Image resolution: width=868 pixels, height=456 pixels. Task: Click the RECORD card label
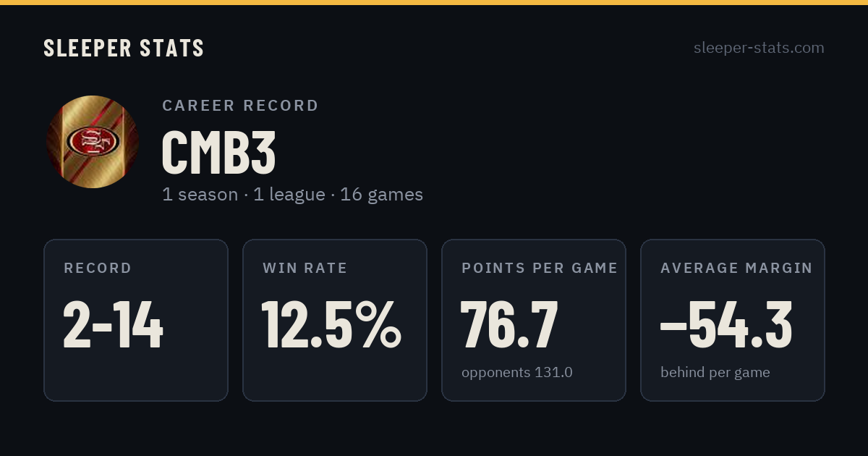coord(98,269)
